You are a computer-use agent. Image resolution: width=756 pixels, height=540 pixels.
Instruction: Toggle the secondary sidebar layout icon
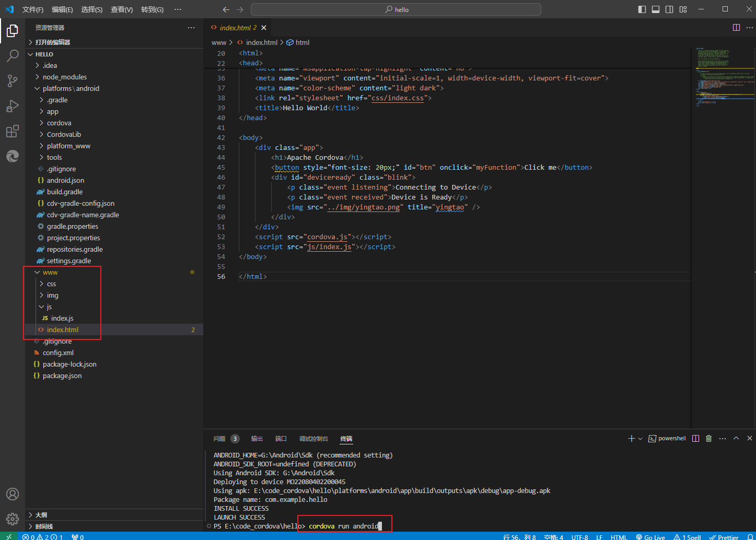[669, 9]
